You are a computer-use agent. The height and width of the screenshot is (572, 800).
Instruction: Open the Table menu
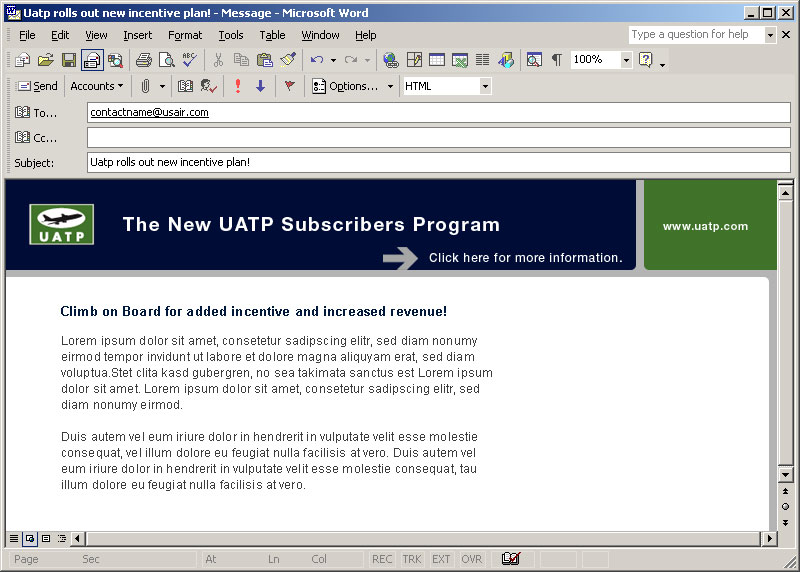[272, 35]
